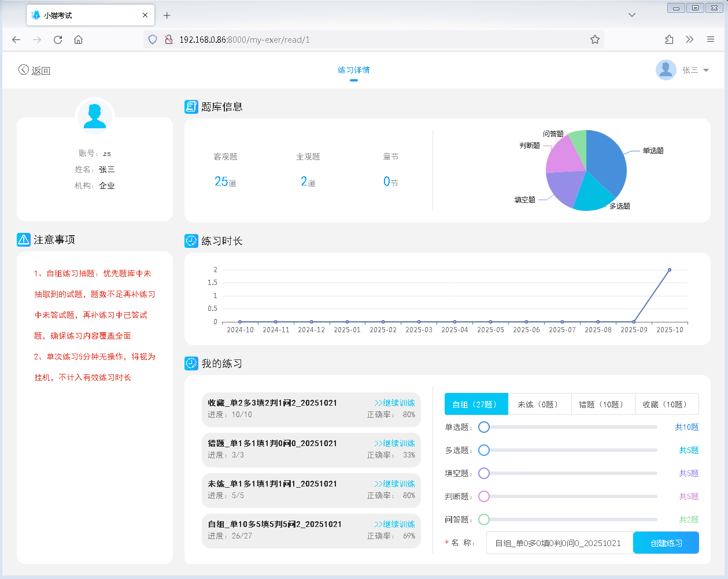Expand the 张三 user dropdown arrow

click(706, 70)
